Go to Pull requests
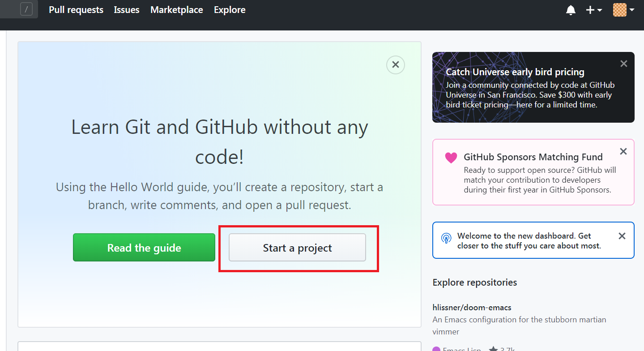The width and height of the screenshot is (644, 351). coord(76,10)
